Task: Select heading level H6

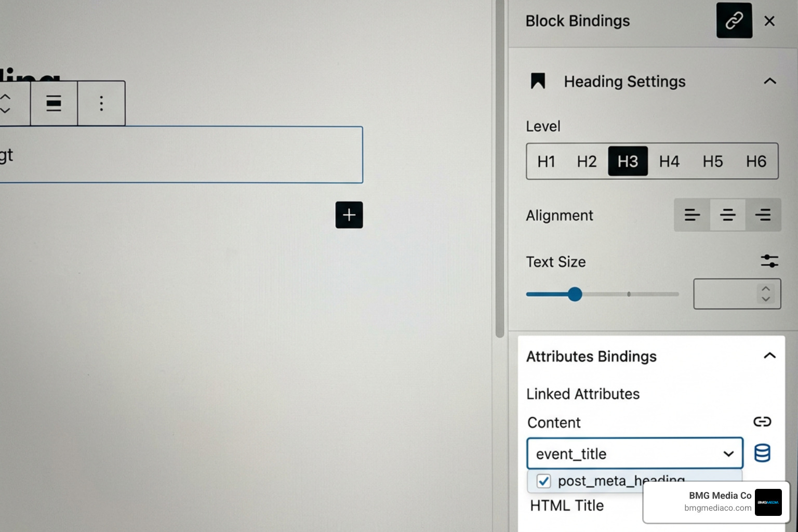Action: point(756,162)
